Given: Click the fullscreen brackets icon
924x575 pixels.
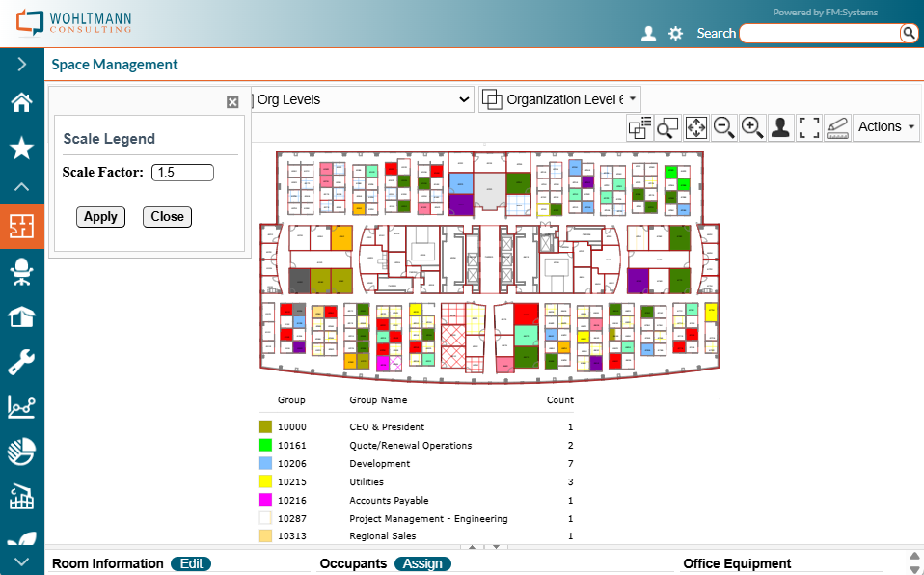Looking at the screenshot, I should [809, 127].
